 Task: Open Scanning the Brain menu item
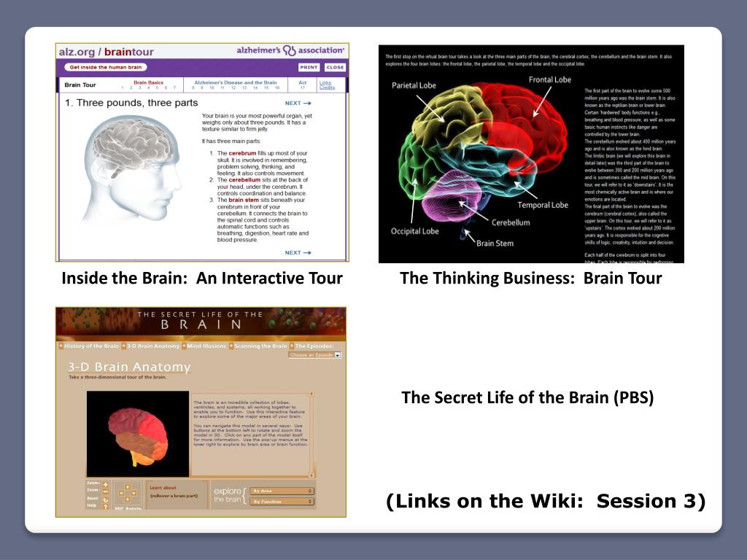[260, 346]
